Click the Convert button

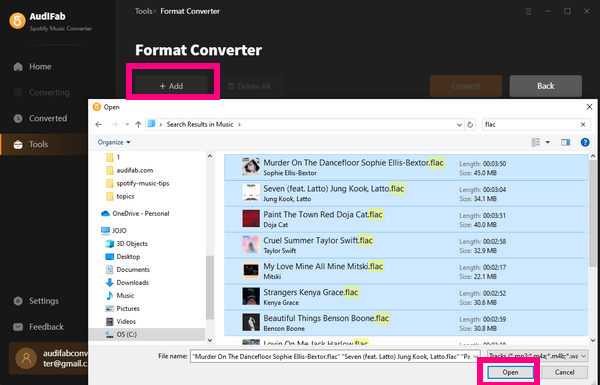466,86
